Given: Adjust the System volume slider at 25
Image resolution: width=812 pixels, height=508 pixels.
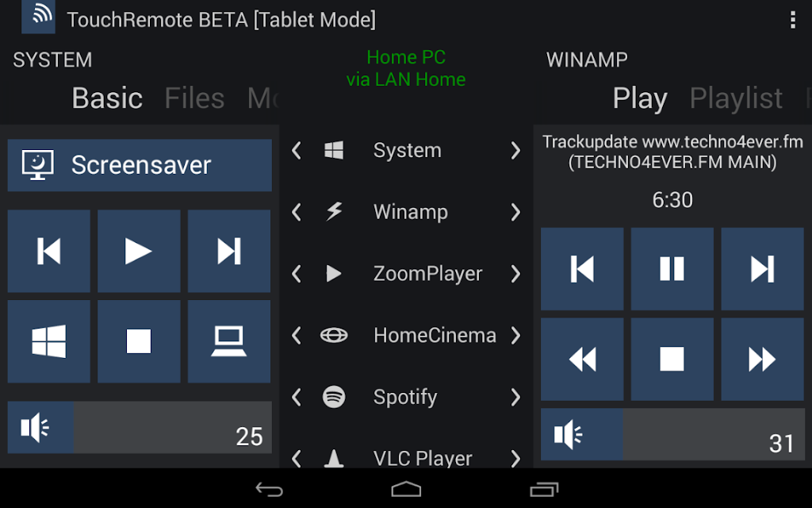Looking at the screenshot, I should (172, 427).
